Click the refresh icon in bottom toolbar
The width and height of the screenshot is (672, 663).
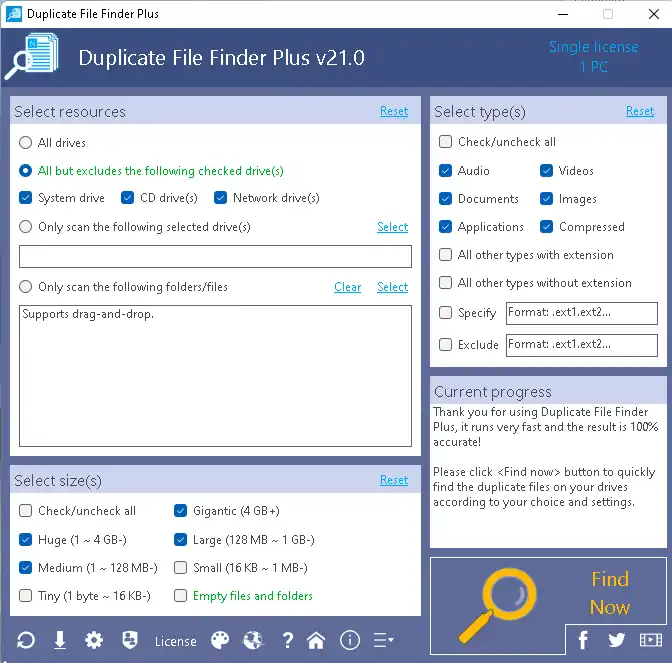click(x=26, y=640)
